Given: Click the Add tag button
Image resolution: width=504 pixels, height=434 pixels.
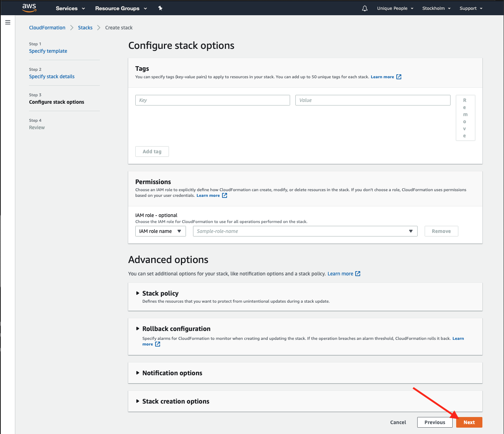Looking at the screenshot, I should [x=152, y=152].
